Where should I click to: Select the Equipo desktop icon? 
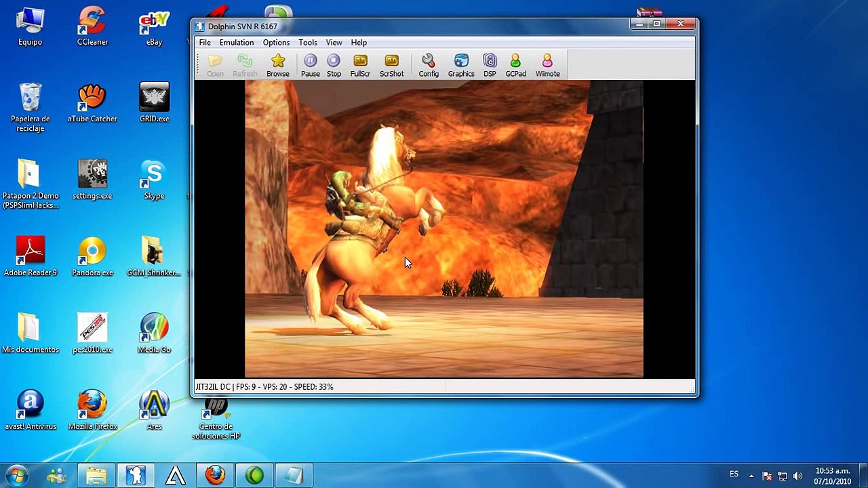(x=30, y=27)
